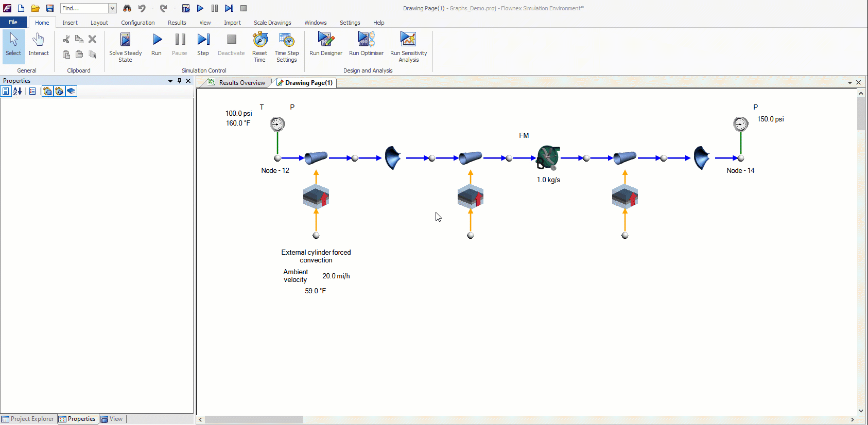Launch Run Designer

pyautogui.click(x=325, y=44)
